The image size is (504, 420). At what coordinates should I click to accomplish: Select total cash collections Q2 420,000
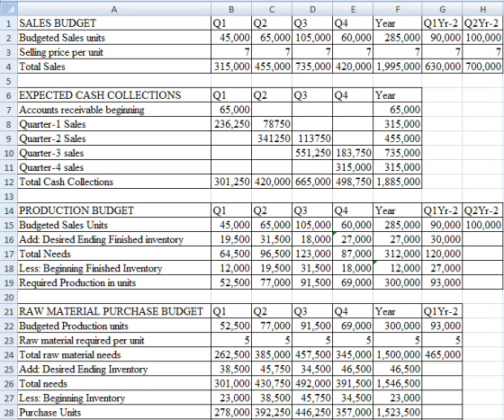click(272, 182)
